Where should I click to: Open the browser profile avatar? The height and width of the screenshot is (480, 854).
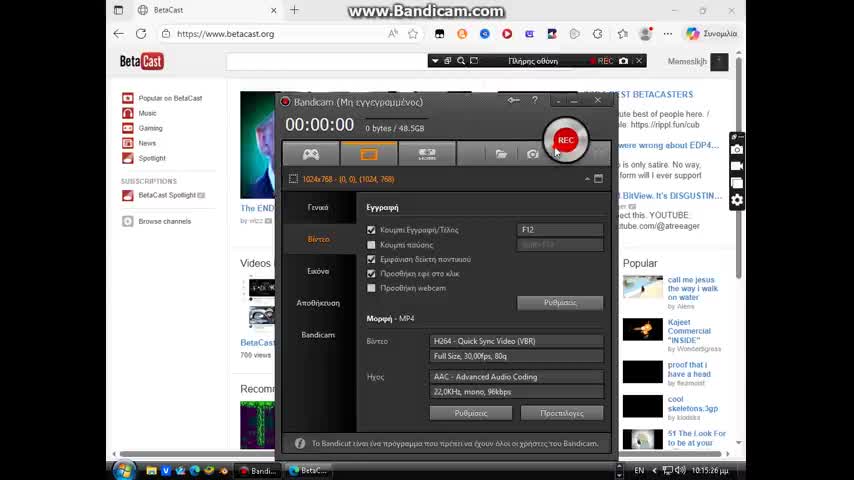(645, 34)
